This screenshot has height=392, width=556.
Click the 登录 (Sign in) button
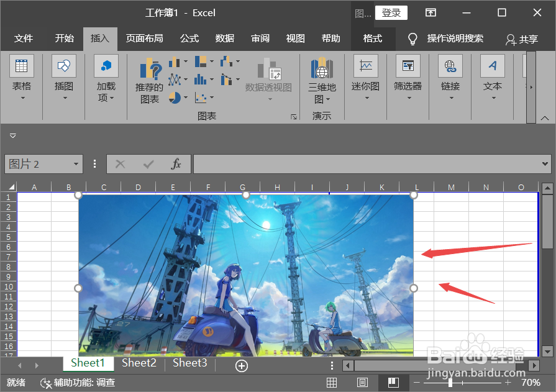coord(391,13)
